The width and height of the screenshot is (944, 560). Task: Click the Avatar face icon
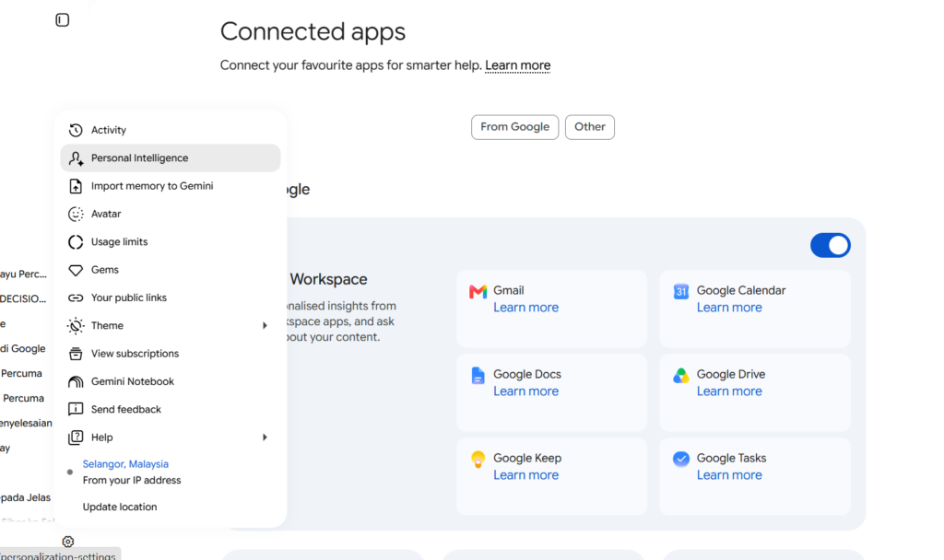[76, 214]
